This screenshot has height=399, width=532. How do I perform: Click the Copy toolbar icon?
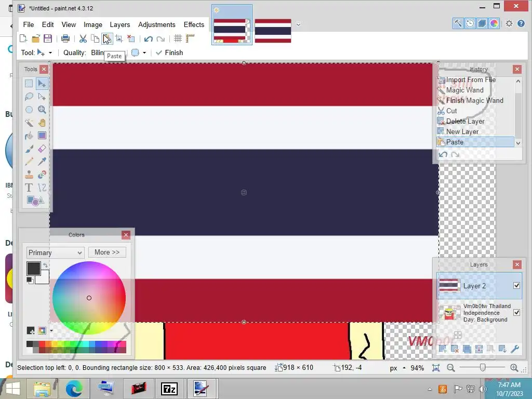[x=95, y=38]
